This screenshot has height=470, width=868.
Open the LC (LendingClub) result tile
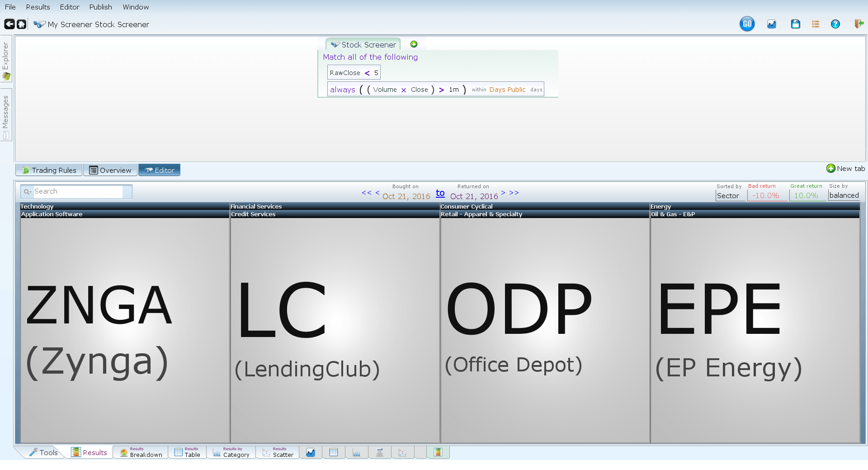coord(335,330)
